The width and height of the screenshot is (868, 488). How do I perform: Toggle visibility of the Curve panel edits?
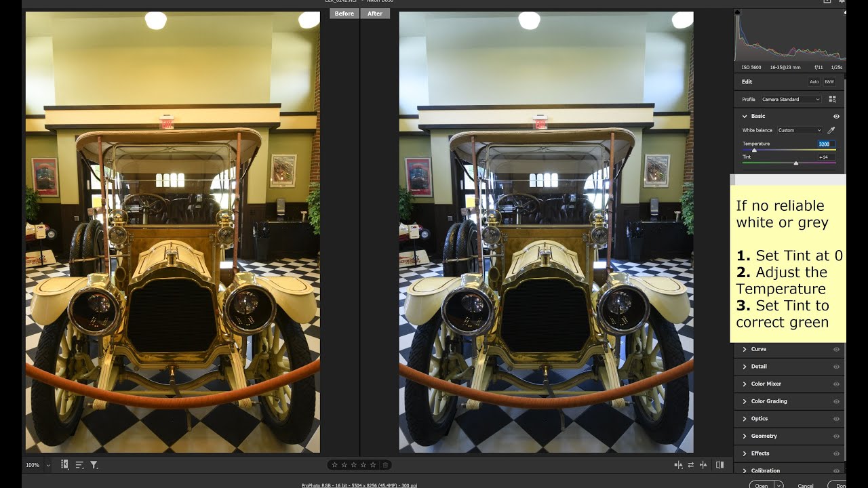(x=836, y=349)
